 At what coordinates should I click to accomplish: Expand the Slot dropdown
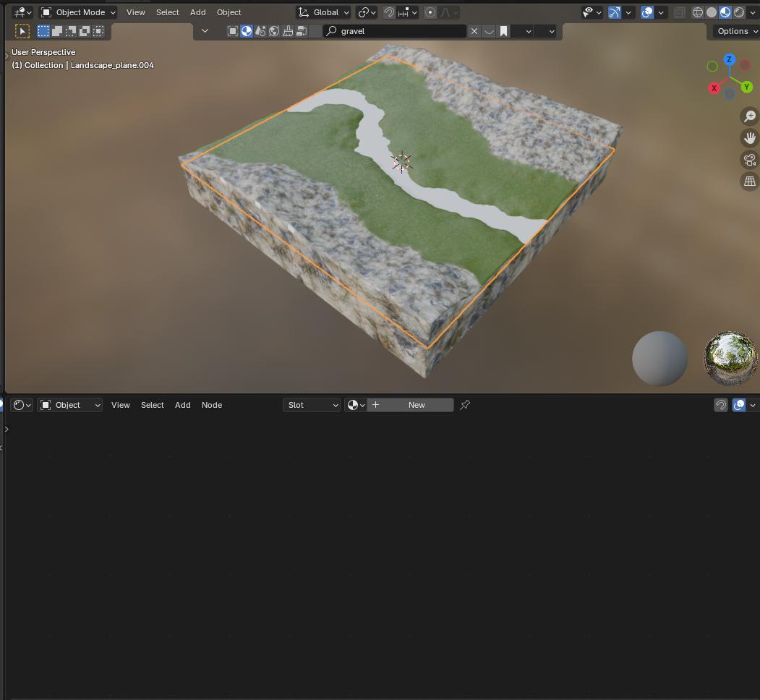click(x=312, y=405)
